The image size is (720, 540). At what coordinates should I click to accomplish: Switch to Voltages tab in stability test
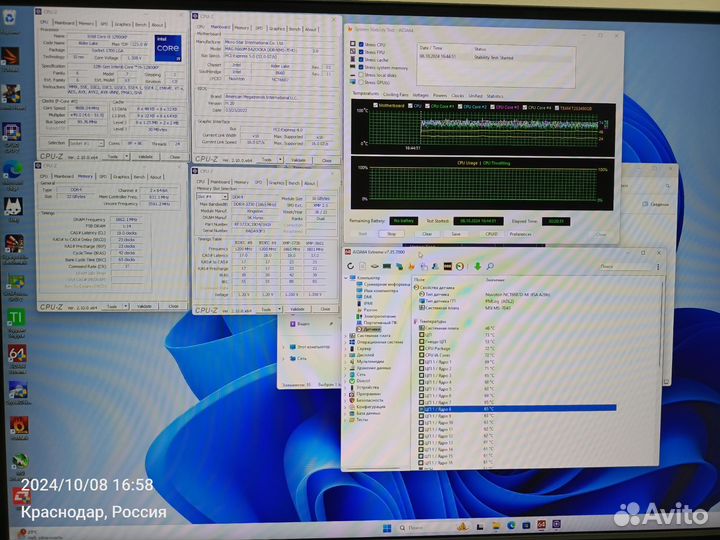[x=420, y=95]
